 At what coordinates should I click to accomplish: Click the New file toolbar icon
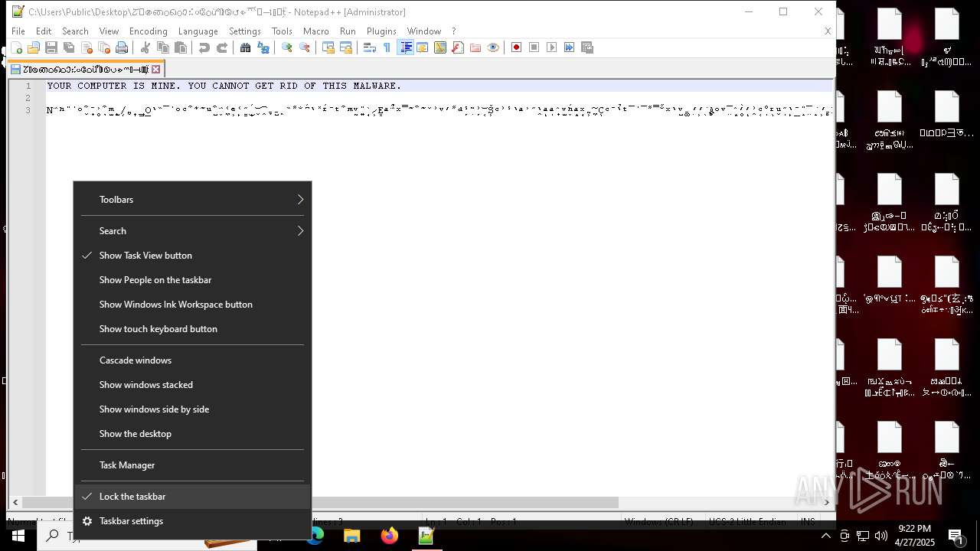click(x=17, y=47)
